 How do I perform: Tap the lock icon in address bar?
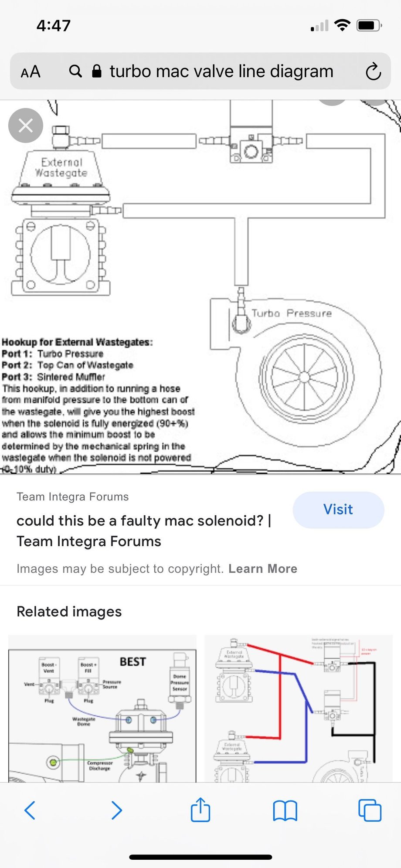[x=97, y=71]
